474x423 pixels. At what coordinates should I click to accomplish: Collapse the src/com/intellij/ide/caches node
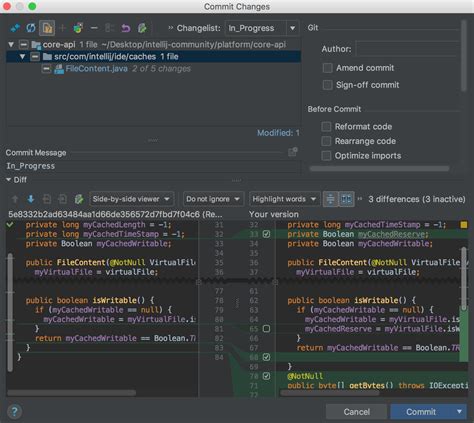pyautogui.click(x=22, y=57)
